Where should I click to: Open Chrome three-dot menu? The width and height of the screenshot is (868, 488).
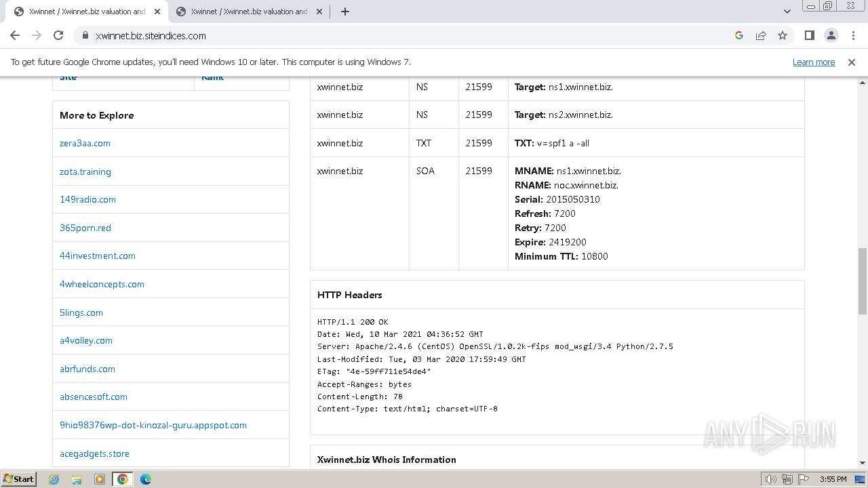pyautogui.click(x=852, y=35)
